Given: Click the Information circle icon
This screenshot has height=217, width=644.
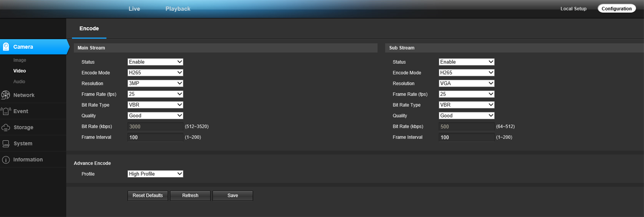Looking at the screenshot, I should (6, 159).
